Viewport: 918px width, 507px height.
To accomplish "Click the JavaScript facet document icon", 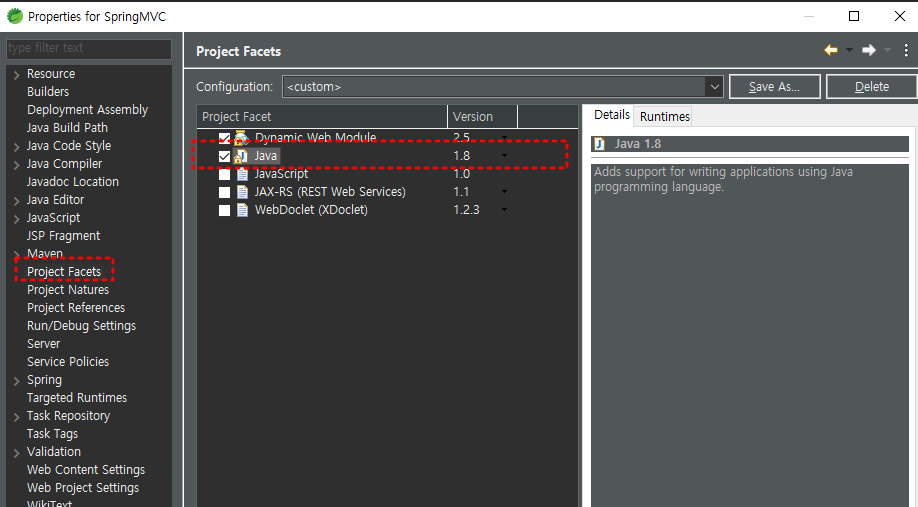I will tap(242, 174).
